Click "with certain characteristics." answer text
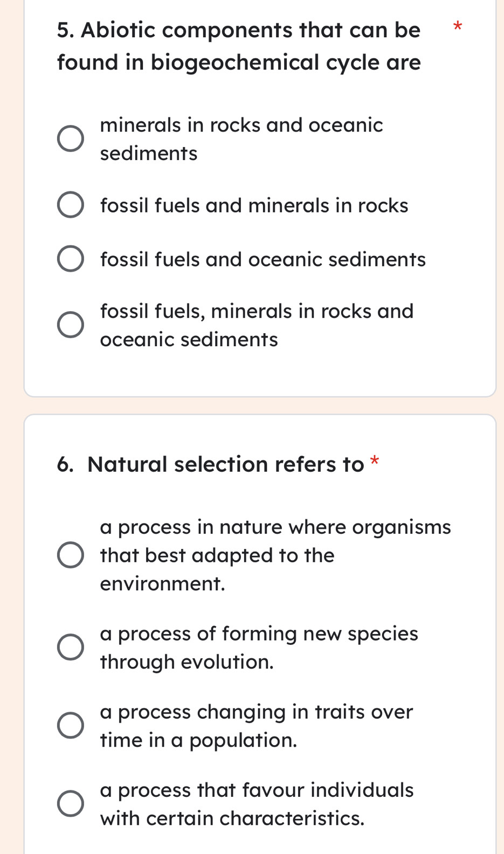This screenshot has width=504, height=854. click(x=233, y=818)
